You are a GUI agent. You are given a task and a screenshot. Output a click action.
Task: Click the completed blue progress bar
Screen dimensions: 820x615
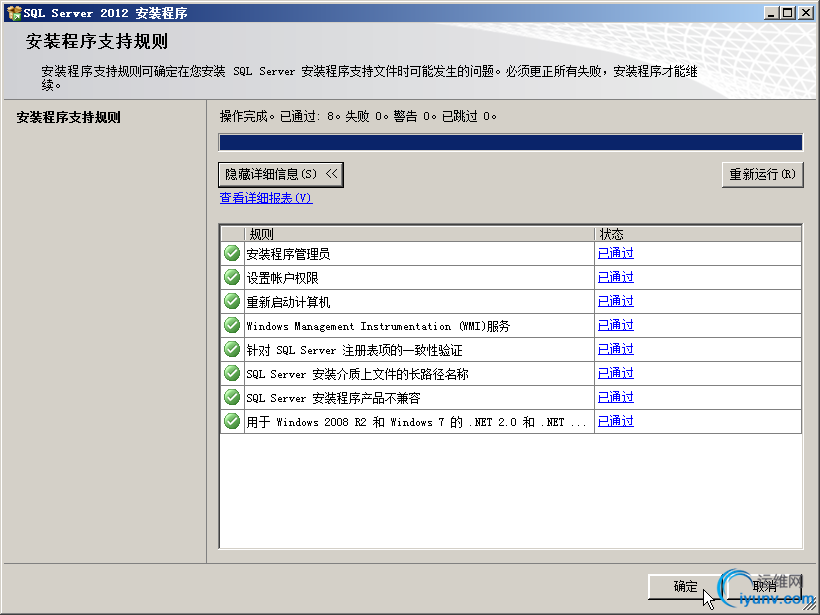pos(510,142)
